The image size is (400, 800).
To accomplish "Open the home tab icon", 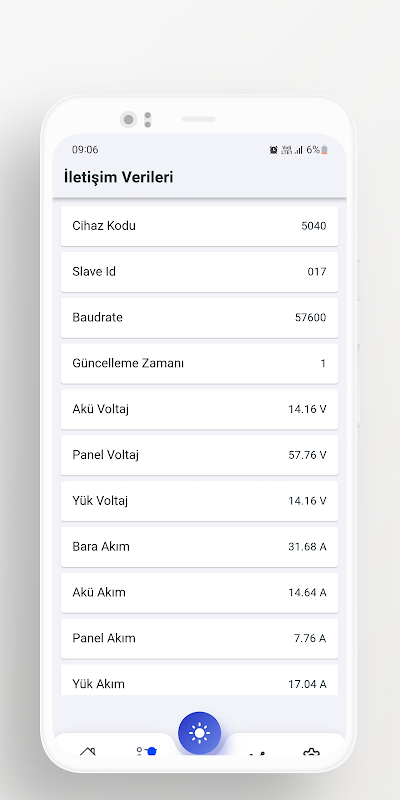I will point(88,751).
